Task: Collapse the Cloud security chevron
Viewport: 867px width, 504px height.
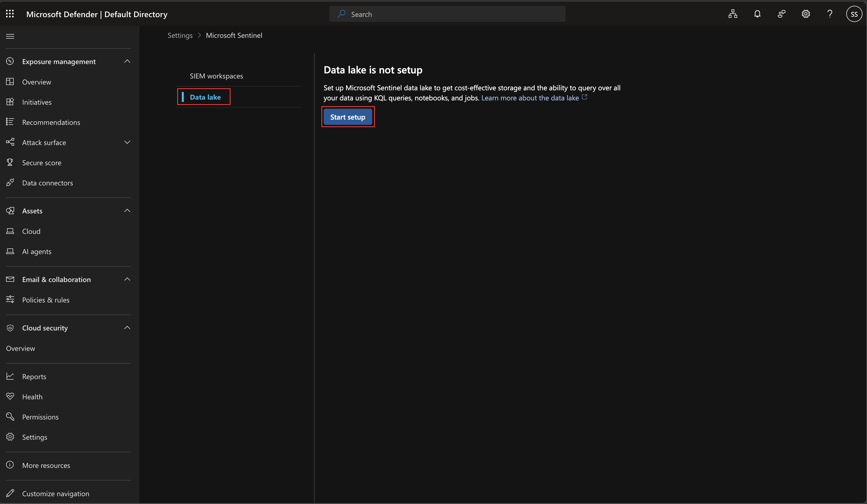Action: point(127,328)
